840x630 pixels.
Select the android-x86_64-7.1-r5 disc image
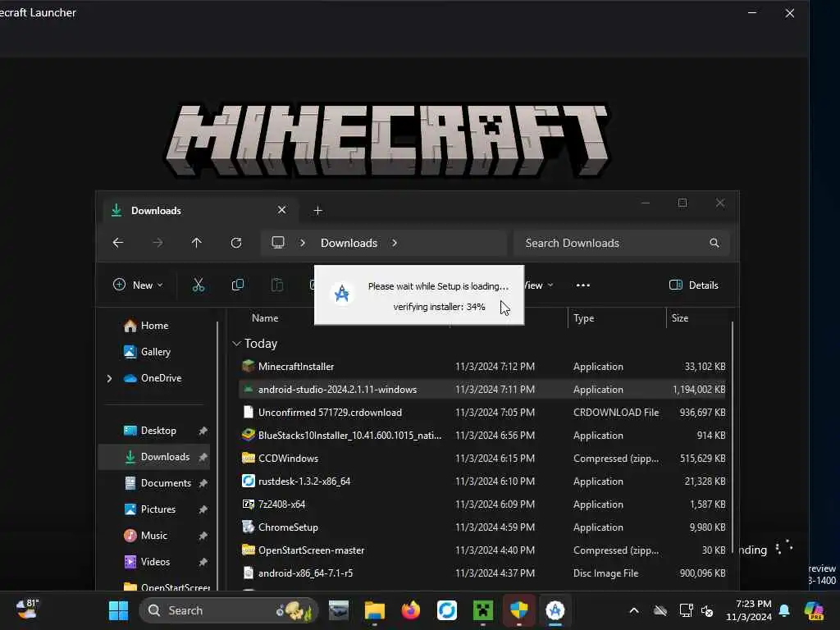point(482,573)
